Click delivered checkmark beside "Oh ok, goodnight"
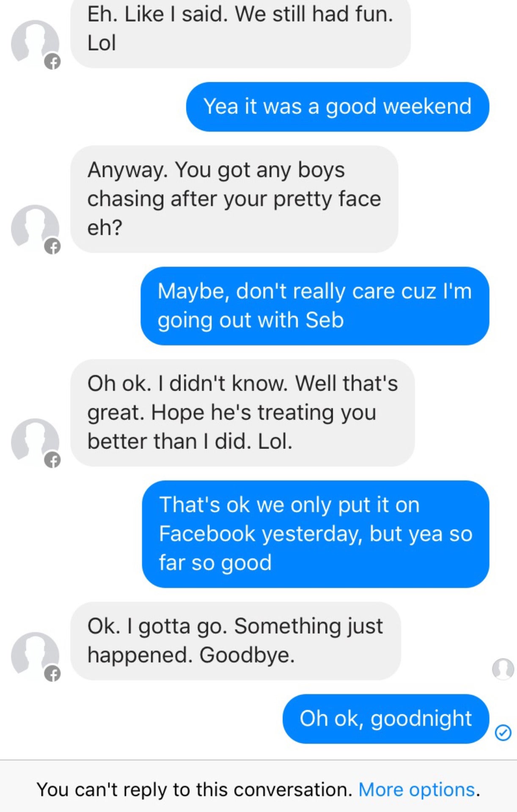 503,732
